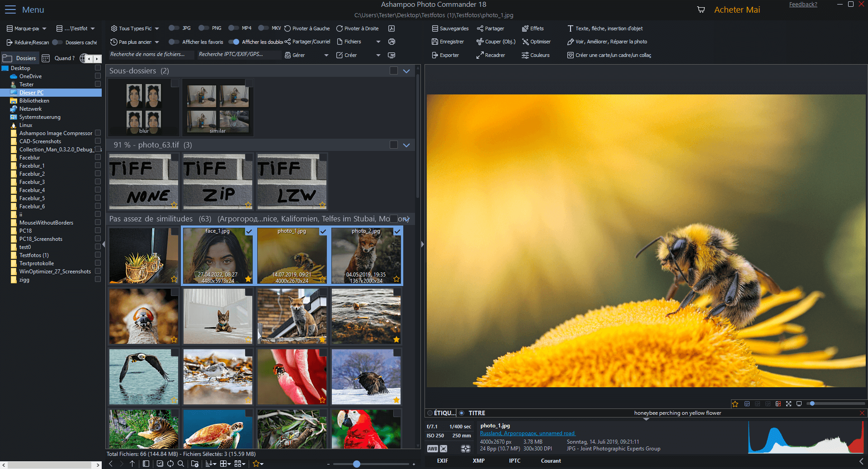The height and width of the screenshot is (469, 868).
Task: Adjust the thumbnail size slider handle
Action: pos(357,464)
